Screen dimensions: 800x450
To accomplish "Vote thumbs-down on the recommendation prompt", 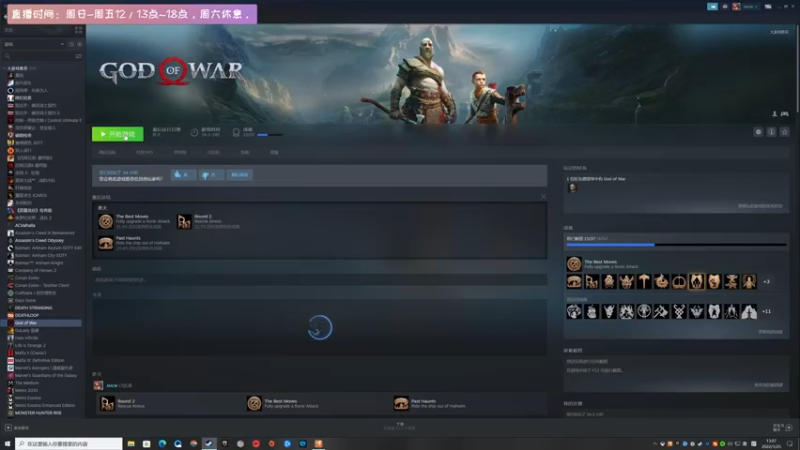I will click(x=210, y=174).
